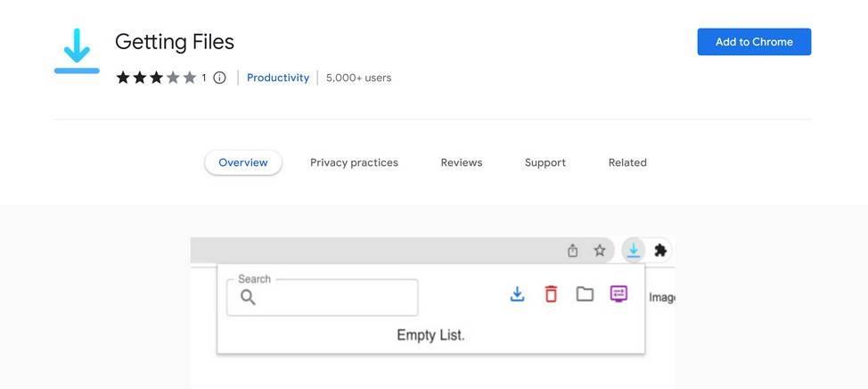Click the bookmark star icon in the toolbar
Screen dimensions: 868x389
tap(600, 251)
